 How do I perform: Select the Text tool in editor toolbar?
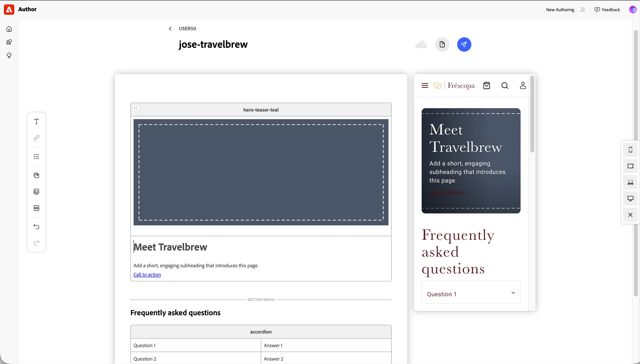[x=37, y=122]
